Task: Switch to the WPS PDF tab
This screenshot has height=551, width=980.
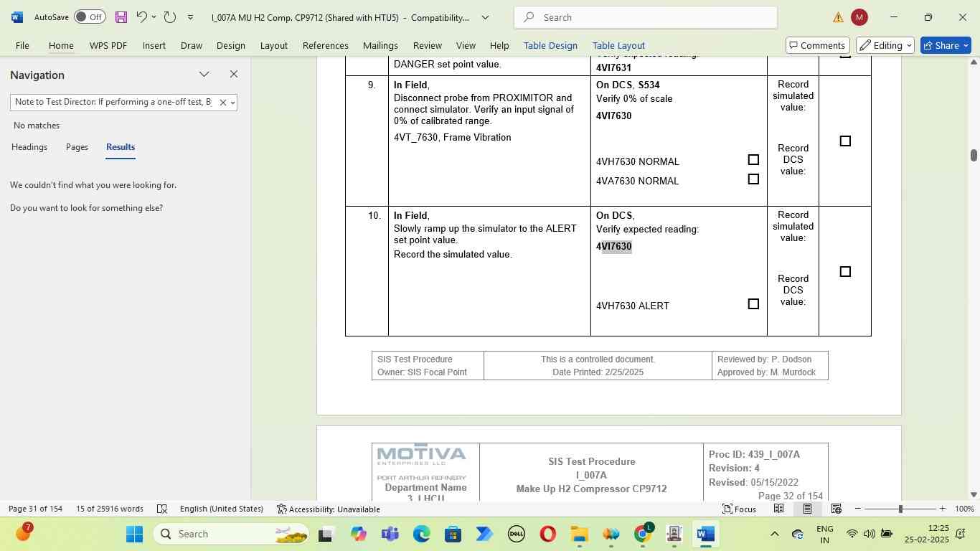Action: [108, 45]
